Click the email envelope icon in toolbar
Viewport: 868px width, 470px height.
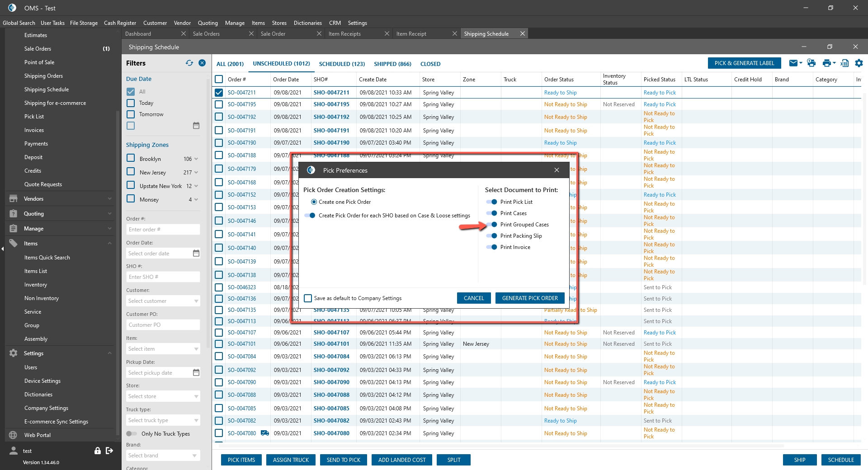tap(793, 63)
